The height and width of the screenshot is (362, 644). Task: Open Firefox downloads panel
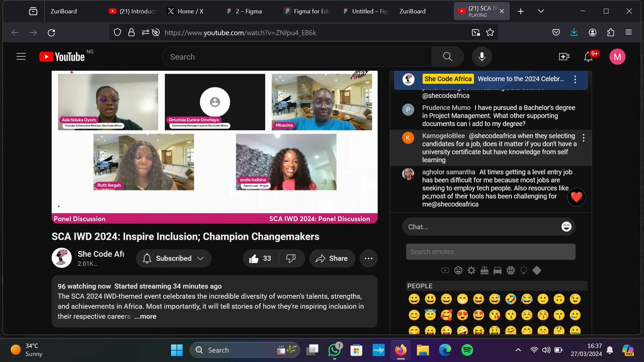click(574, 33)
